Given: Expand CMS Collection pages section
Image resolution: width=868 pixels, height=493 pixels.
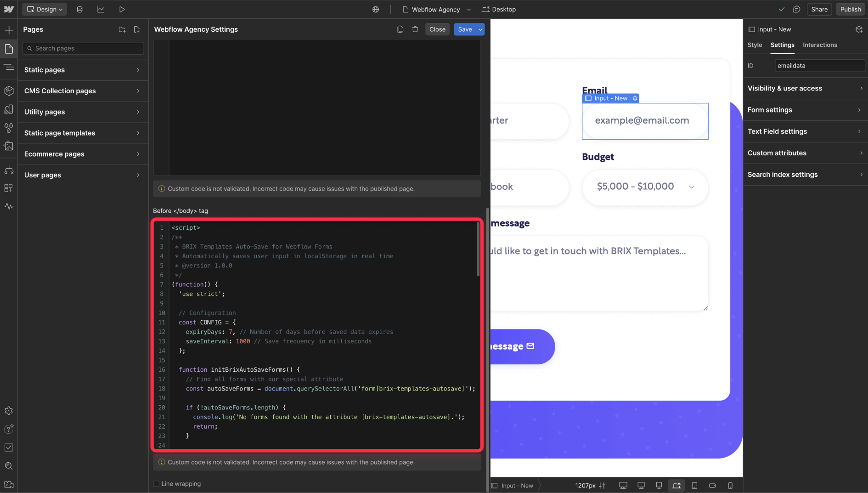Looking at the screenshot, I should [83, 91].
